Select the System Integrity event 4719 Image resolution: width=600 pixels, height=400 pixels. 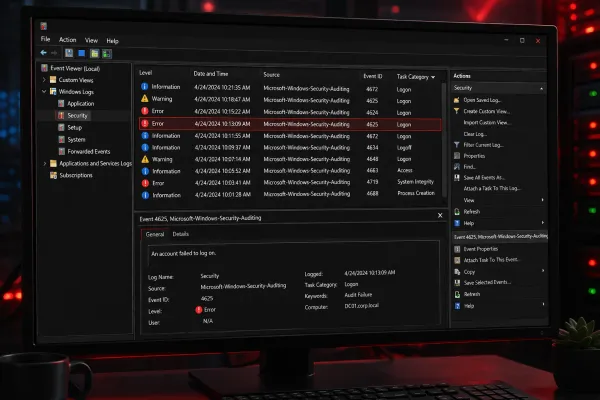click(290, 182)
